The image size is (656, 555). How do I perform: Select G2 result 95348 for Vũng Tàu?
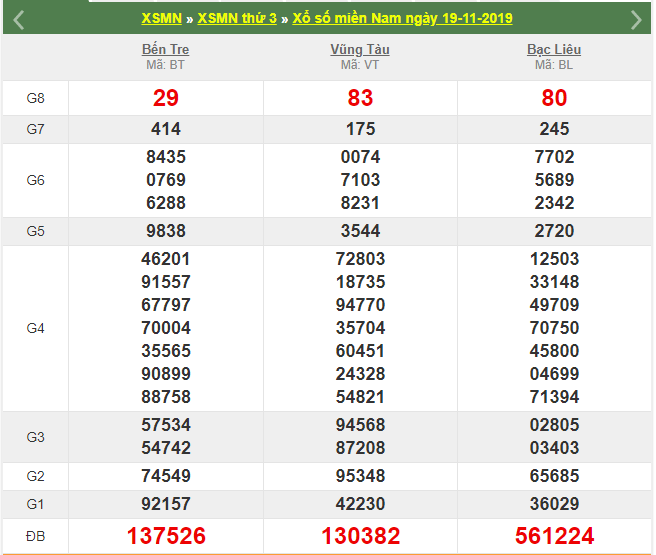click(x=360, y=476)
